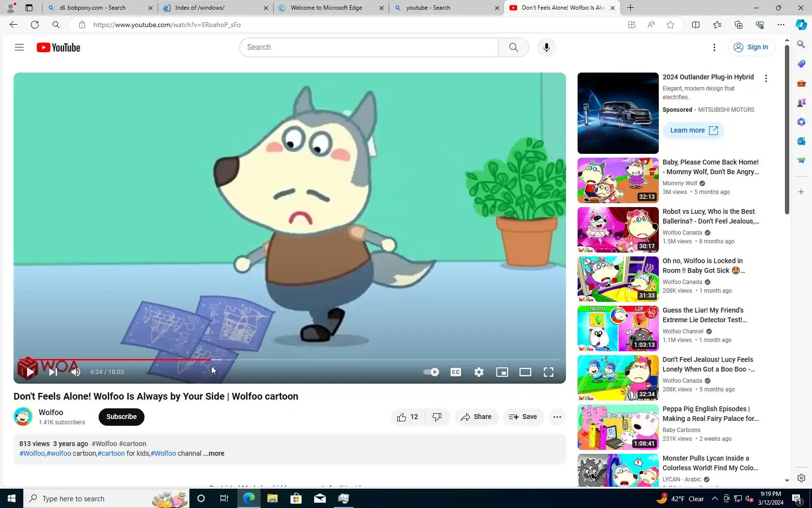The height and width of the screenshot is (508, 812).
Task: Customize the Edge sidebar with plus
Action: click(801, 192)
